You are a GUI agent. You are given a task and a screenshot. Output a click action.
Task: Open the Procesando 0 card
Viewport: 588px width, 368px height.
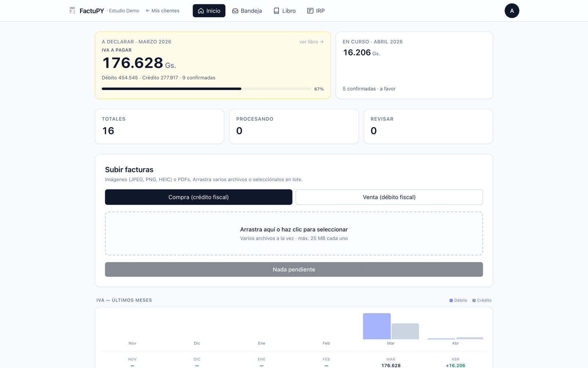tap(294, 126)
